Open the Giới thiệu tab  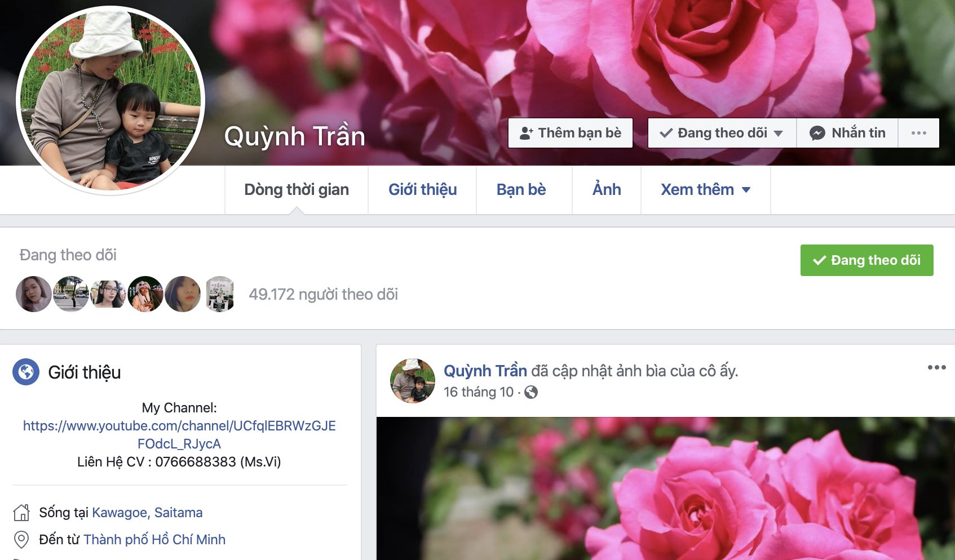[422, 190]
